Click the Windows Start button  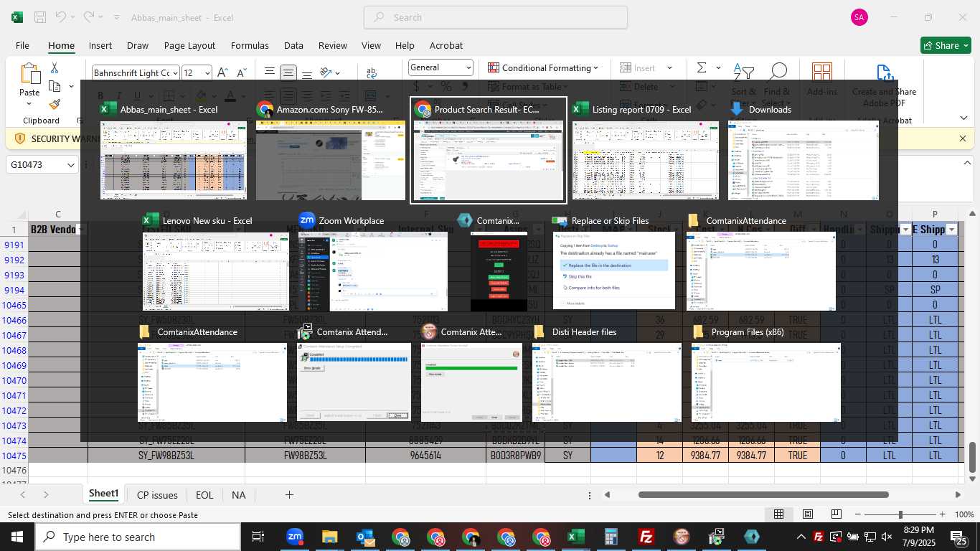coord(17,537)
